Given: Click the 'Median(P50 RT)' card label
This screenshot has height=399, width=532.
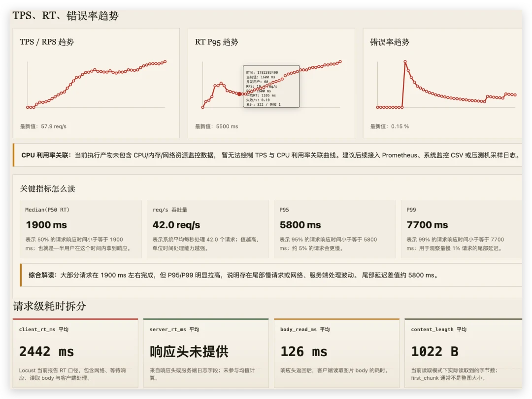Looking at the screenshot, I should click(x=47, y=210).
